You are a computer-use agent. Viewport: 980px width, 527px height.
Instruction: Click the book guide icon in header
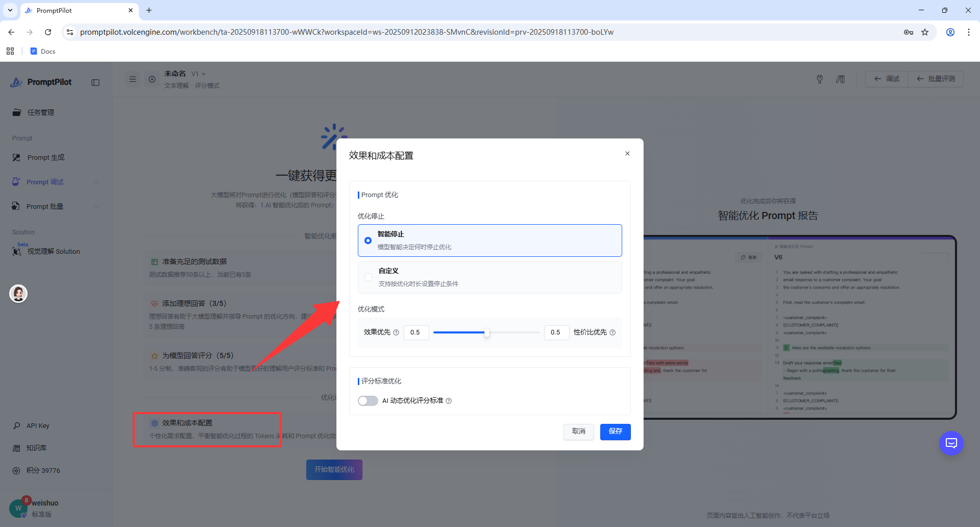tap(840, 79)
